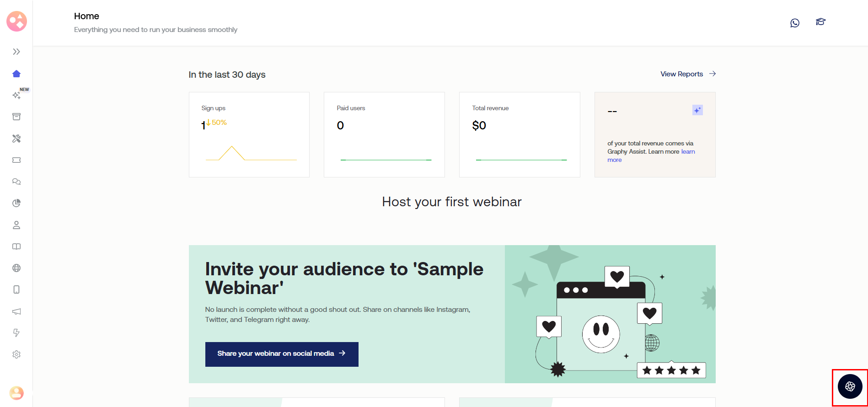Image resolution: width=868 pixels, height=407 pixels.
Task: Open the wrench and screwdriver tools icon
Action: 16,139
